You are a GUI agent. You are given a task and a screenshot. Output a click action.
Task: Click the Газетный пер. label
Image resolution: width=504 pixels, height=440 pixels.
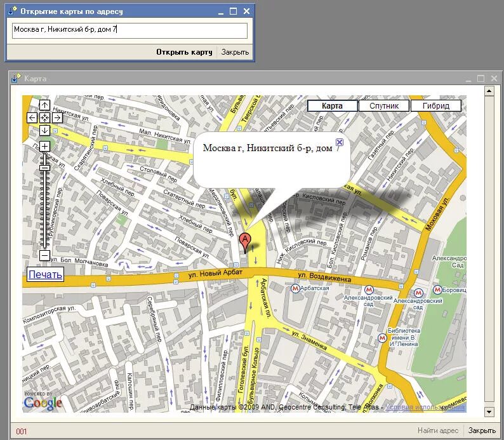coord(381,145)
